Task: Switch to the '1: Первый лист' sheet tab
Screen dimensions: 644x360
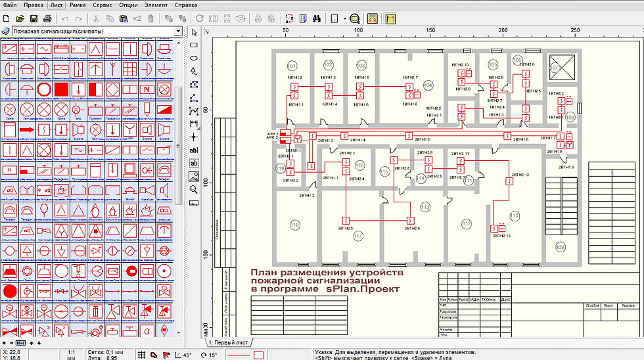Action: point(228,343)
